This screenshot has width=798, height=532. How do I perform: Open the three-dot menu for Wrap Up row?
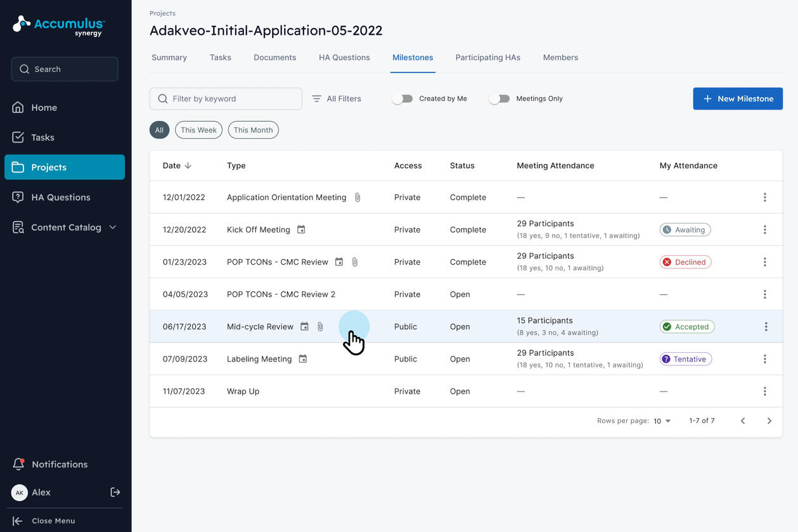point(764,391)
